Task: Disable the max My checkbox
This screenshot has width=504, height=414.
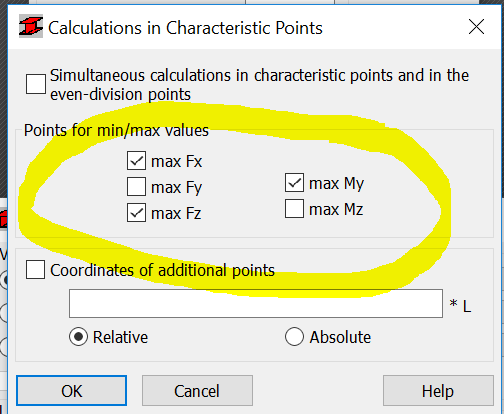Action: (x=294, y=183)
